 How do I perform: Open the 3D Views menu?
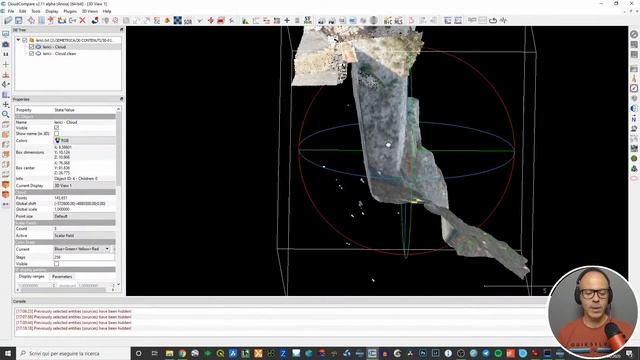[x=90, y=11]
